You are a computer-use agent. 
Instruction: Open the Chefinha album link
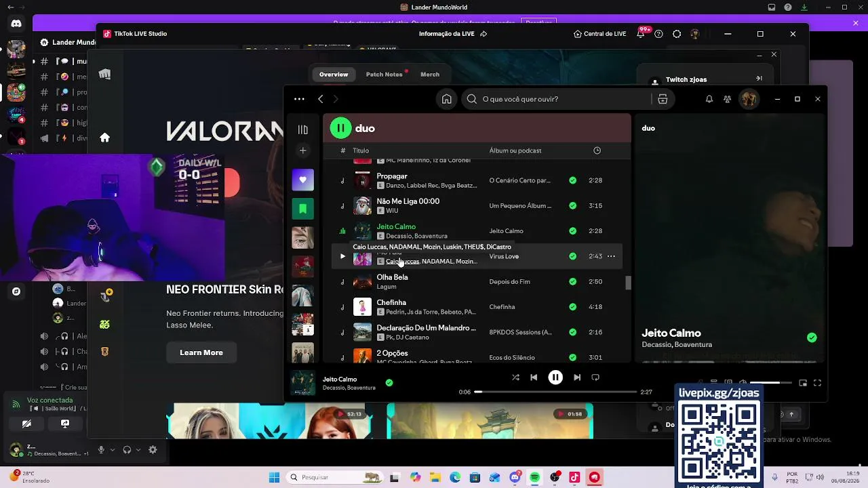[x=502, y=307]
